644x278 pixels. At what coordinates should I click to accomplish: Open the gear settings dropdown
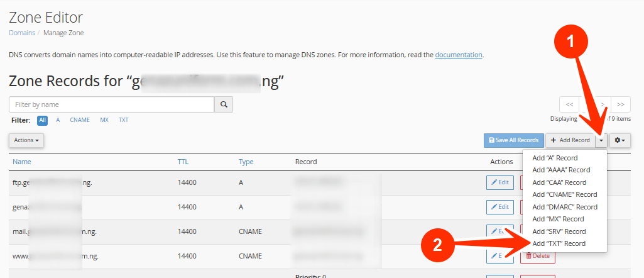(619, 140)
